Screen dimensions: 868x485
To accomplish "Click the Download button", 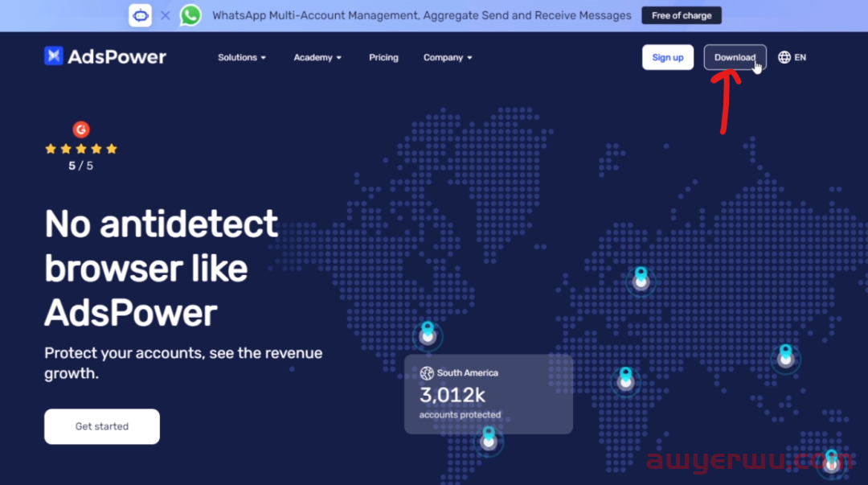I will pyautogui.click(x=735, y=57).
